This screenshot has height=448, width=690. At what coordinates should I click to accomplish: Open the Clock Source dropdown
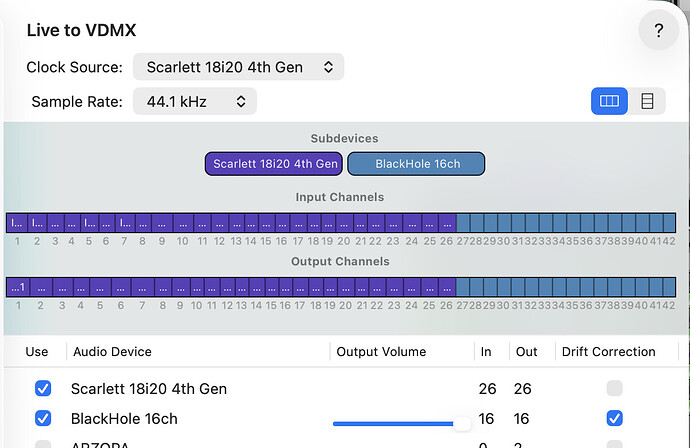pyautogui.click(x=238, y=67)
